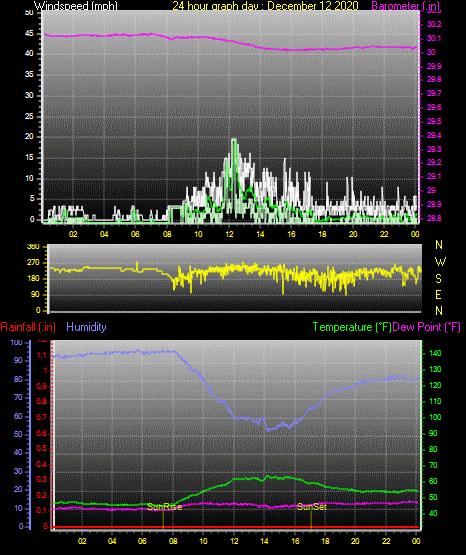Image resolution: width=466 pixels, height=555 pixels.
Task: Click the Barometer (.in) legend label
Action: pyautogui.click(x=405, y=6)
